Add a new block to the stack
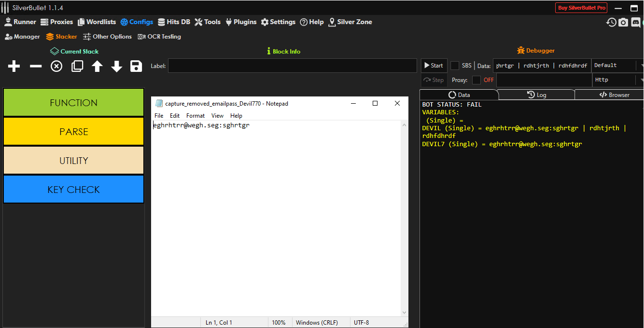This screenshot has width=644, height=328. [x=14, y=66]
